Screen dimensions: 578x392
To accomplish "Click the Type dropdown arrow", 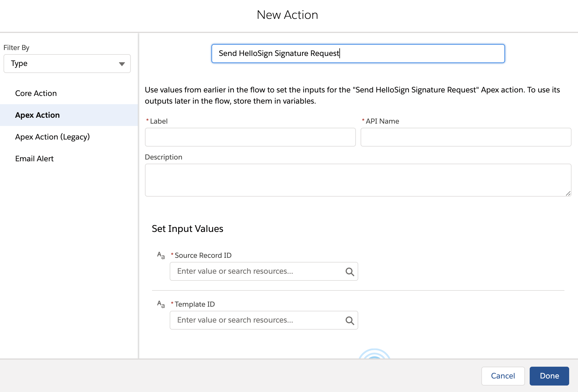I will tap(122, 64).
